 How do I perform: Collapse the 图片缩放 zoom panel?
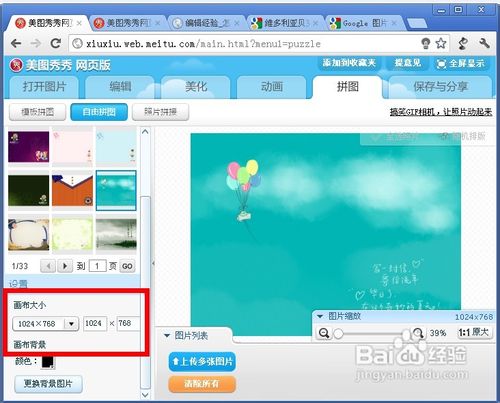point(320,316)
